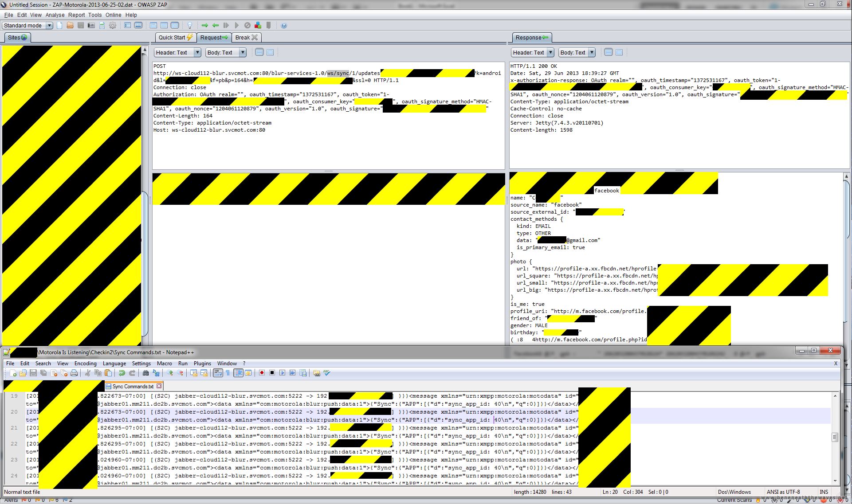Open ZAP help question icon
This screenshot has width=852, height=504.
[x=284, y=26]
